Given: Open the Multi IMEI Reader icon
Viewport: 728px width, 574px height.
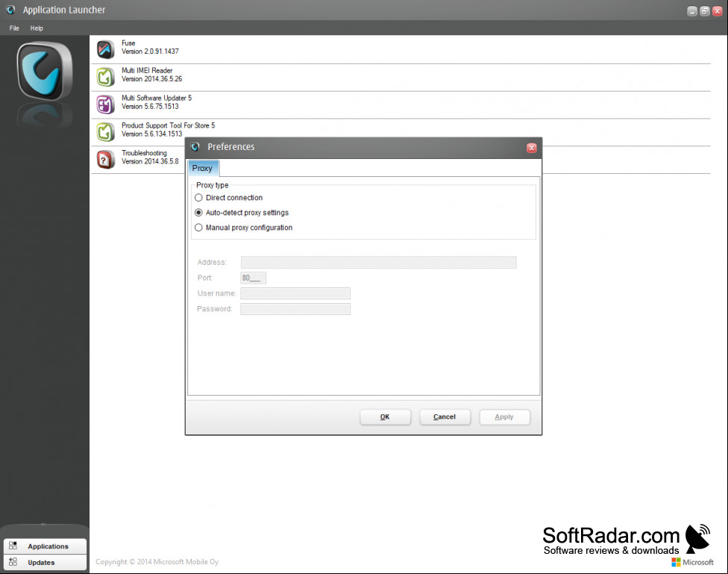Looking at the screenshot, I should (x=105, y=77).
